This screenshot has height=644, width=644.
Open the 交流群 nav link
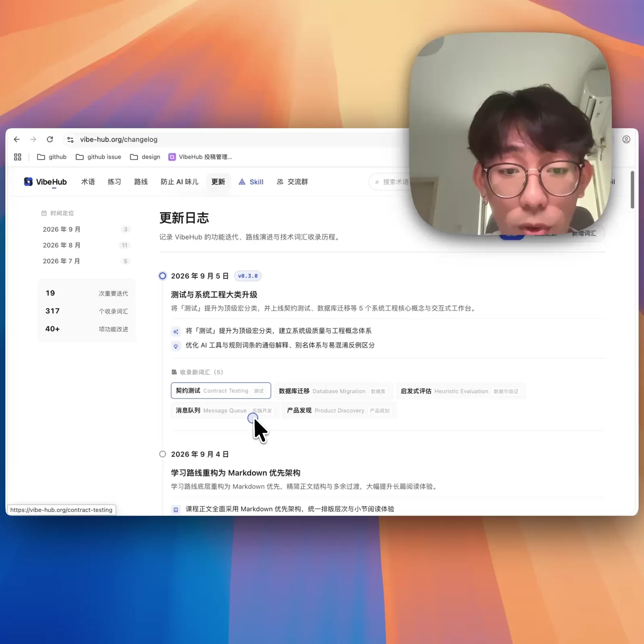[293, 182]
